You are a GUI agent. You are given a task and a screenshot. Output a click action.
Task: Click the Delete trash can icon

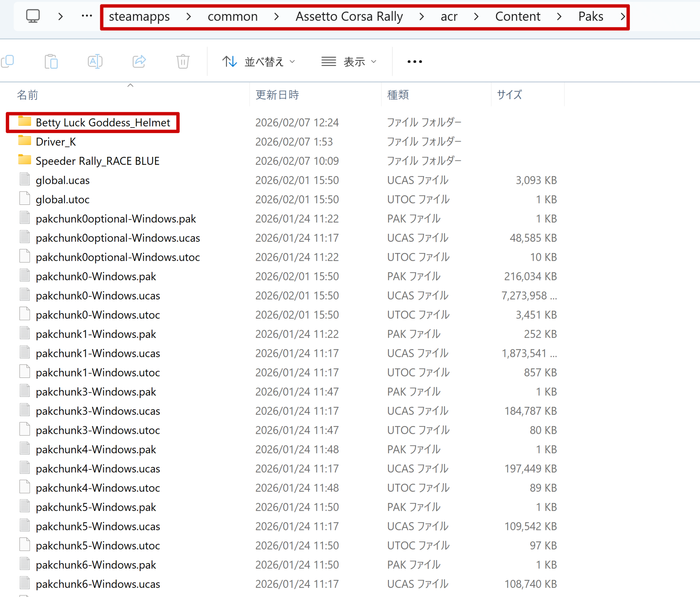click(x=183, y=62)
